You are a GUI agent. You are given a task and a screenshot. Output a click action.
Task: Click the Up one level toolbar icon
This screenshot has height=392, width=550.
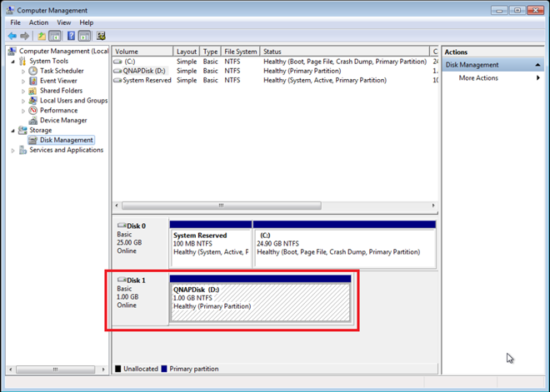(42, 36)
